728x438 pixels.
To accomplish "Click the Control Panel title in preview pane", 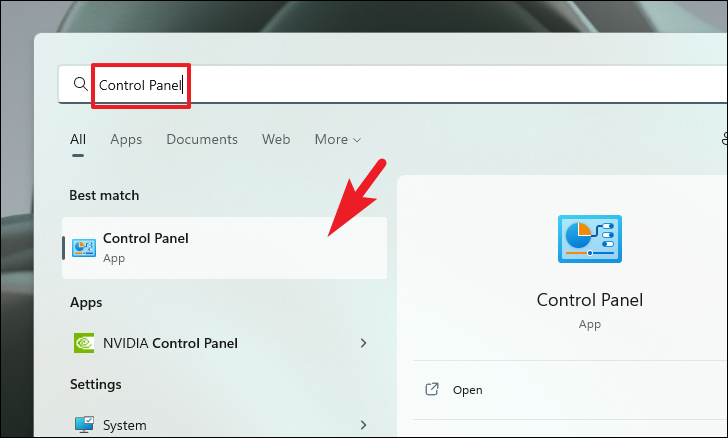I will [x=590, y=300].
